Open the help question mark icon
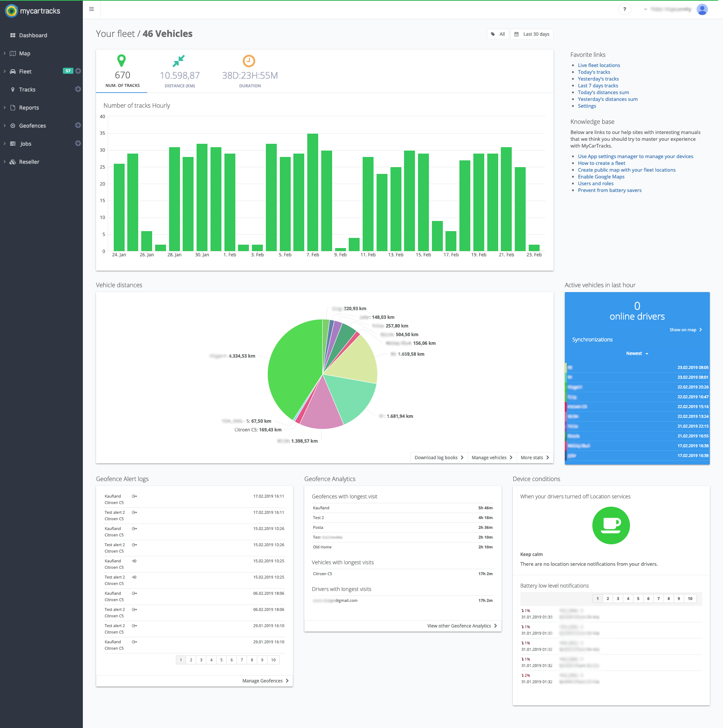The height and width of the screenshot is (728, 723). tap(624, 9)
